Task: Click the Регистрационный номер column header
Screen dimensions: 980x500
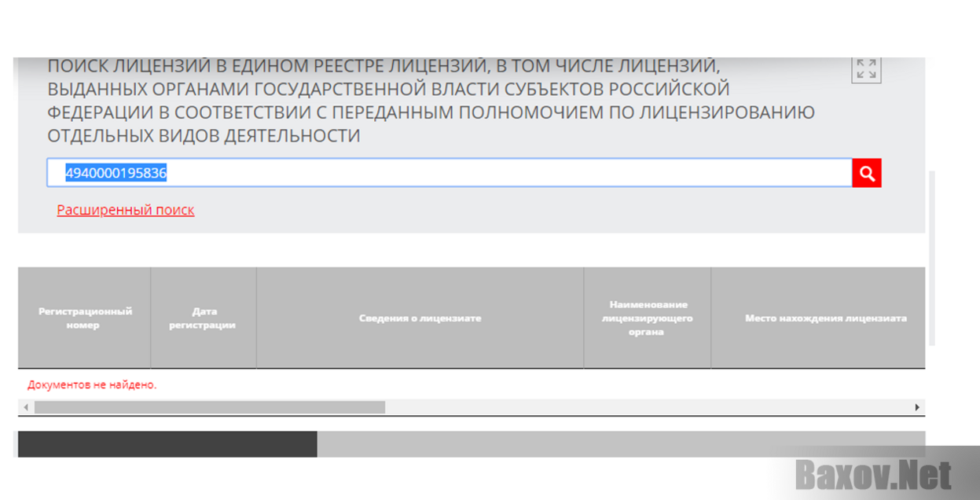Action: 84,318
